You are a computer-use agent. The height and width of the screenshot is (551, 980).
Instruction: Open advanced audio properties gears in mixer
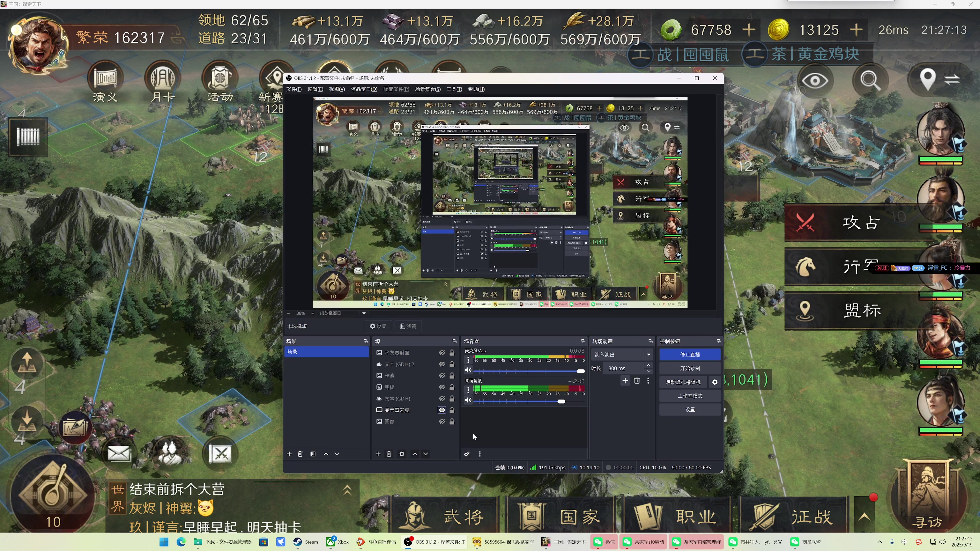coord(467,454)
